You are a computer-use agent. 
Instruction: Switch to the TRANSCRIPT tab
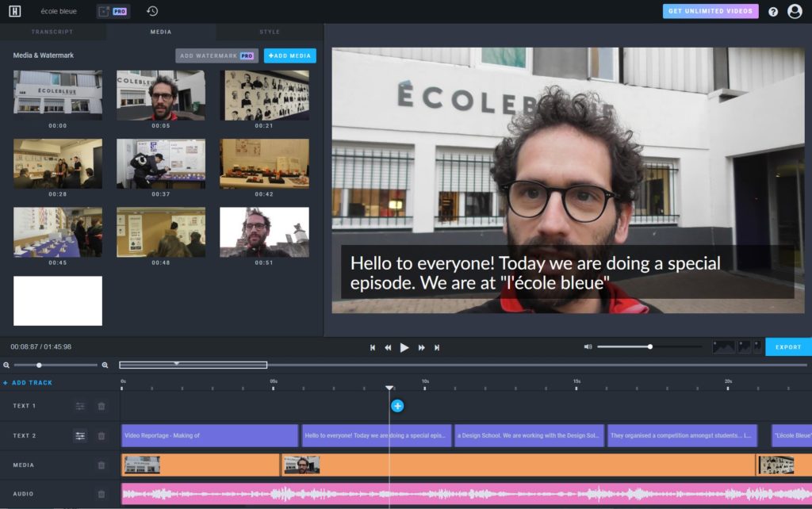(52, 32)
